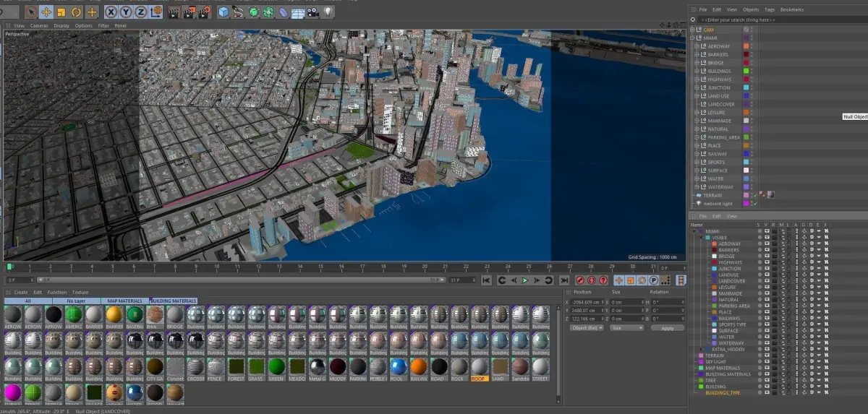The image size is (868, 414).
Task: Select the Scale tool in top toolbar
Action: point(61,12)
